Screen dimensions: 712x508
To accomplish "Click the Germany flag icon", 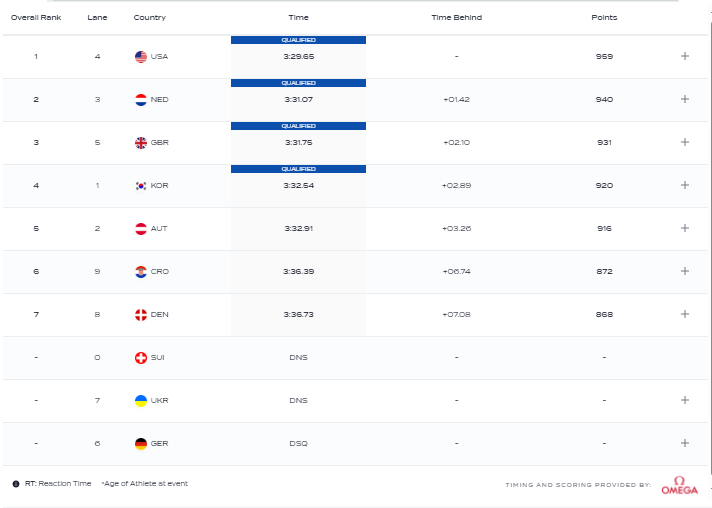I will pos(141,444).
